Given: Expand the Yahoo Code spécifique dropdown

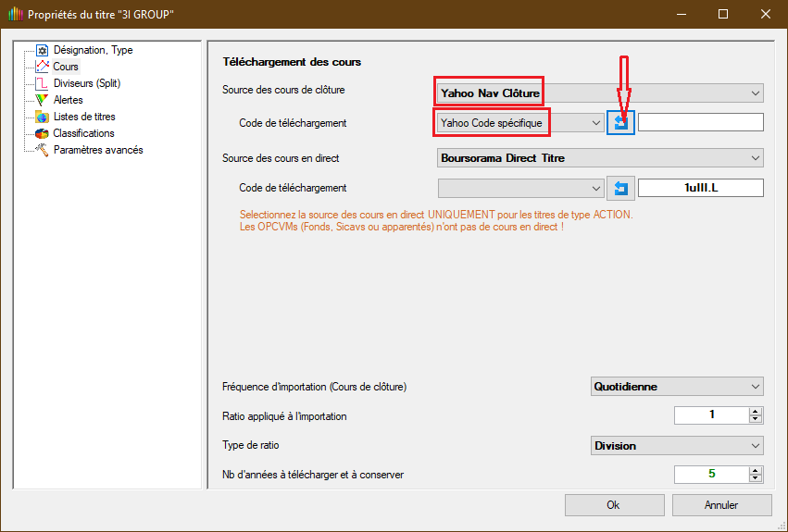Looking at the screenshot, I should click(x=595, y=122).
